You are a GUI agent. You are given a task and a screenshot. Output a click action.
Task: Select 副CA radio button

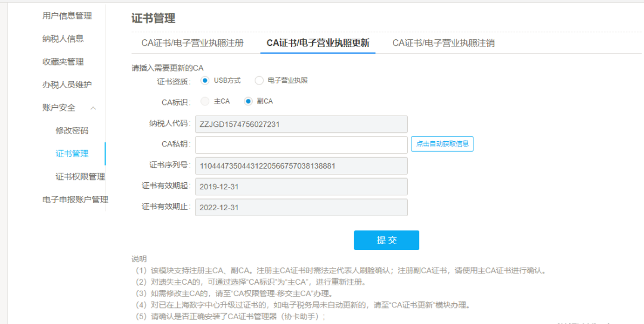[248, 101]
